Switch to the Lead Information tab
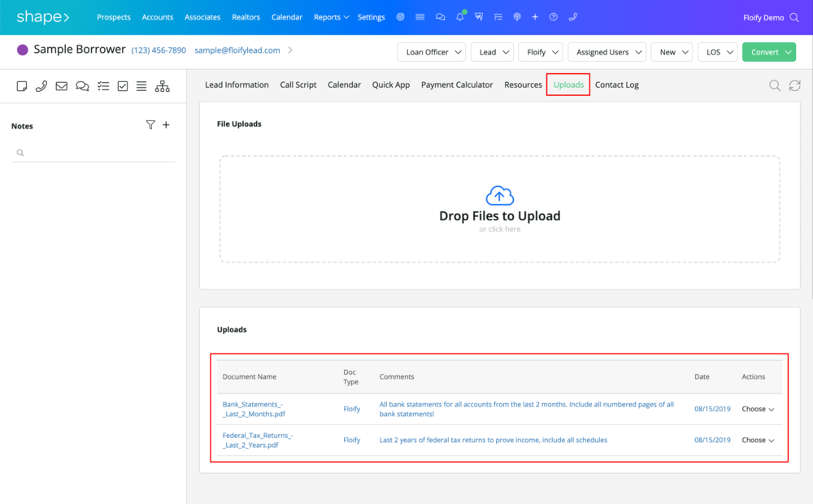 tap(237, 85)
